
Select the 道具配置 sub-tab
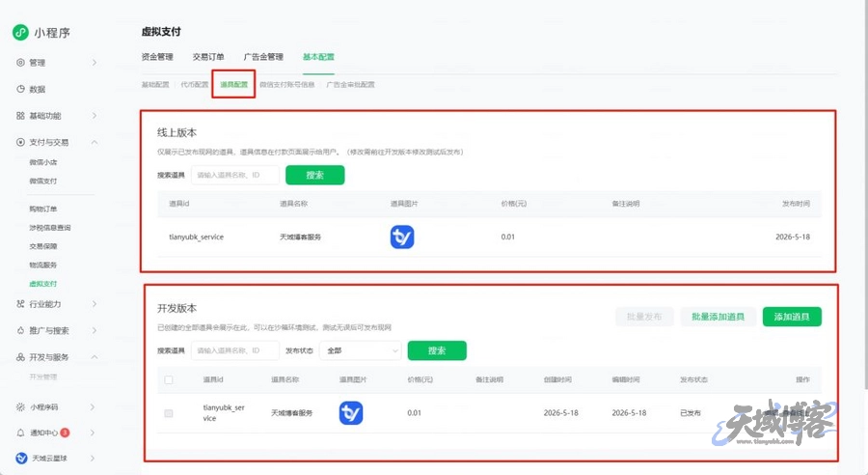[x=233, y=84]
